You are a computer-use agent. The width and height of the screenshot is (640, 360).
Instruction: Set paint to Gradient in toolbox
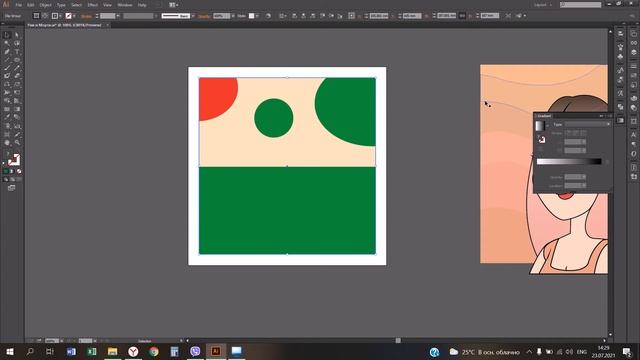tap(12, 171)
